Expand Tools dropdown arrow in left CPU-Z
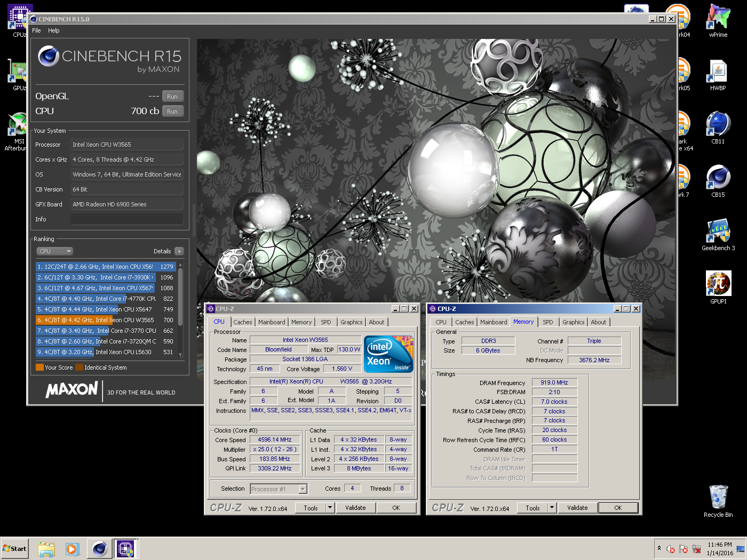The height and width of the screenshot is (560, 747). 330,508
